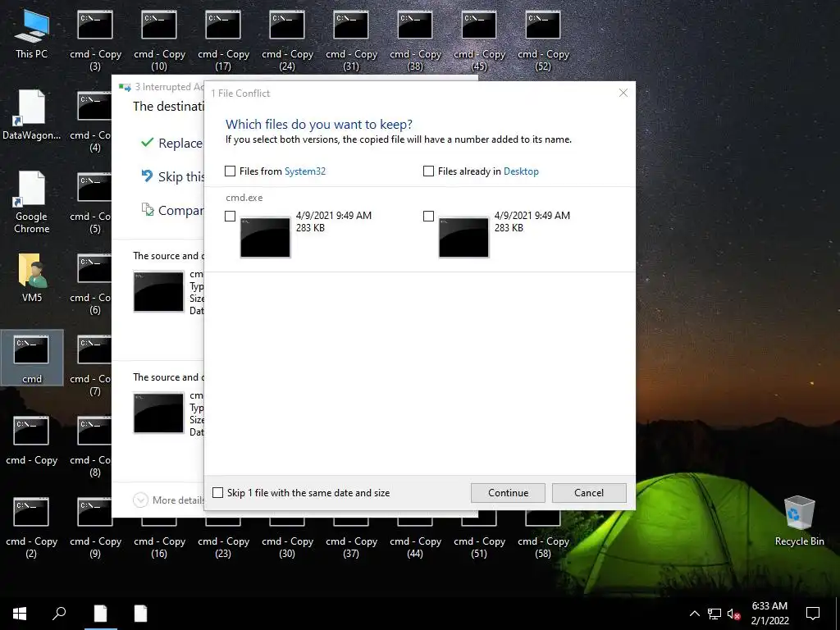Check the Files already in Desktop checkbox
This screenshot has height=630, width=840.
(428, 171)
